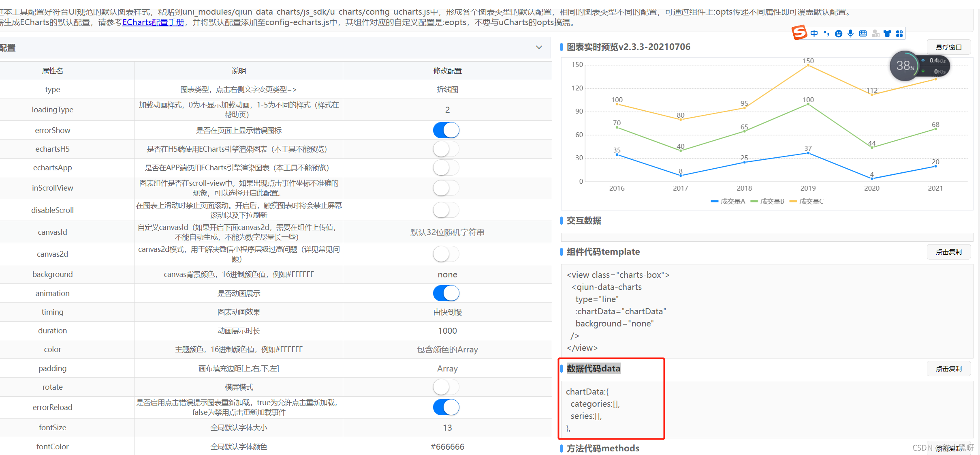Click the 图表实时预览v2.3.3-20210706 heading
The height and width of the screenshot is (455, 980).
tap(628, 47)
